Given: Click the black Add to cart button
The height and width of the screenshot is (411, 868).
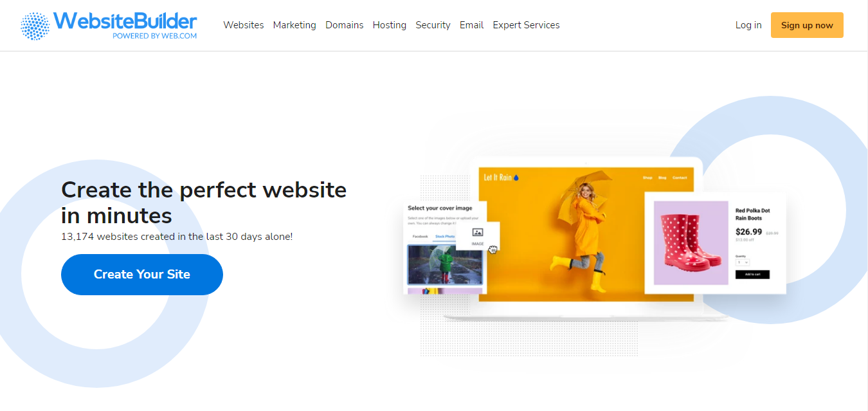Looking at the screenshot, I should (752, 275).
